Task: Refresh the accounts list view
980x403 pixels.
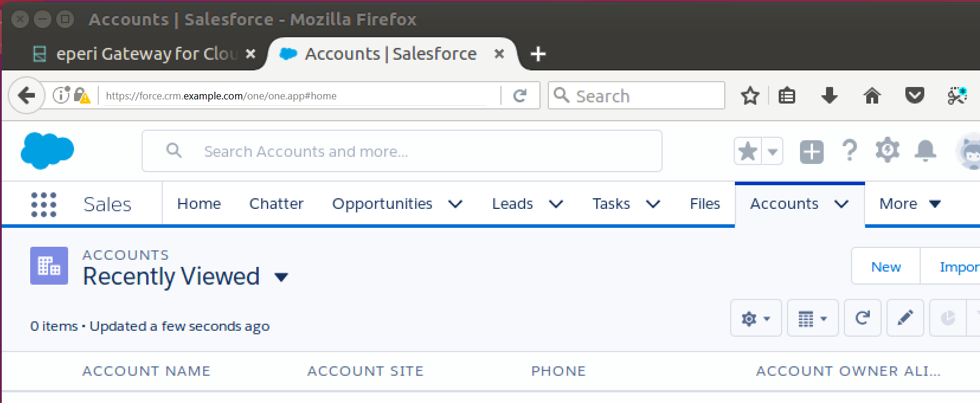Action: 863,318
